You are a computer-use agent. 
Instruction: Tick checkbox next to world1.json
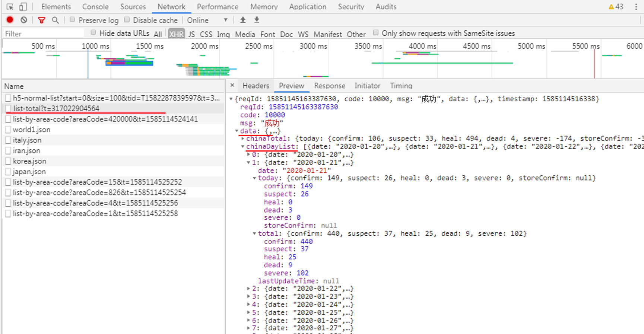[8, 130]
